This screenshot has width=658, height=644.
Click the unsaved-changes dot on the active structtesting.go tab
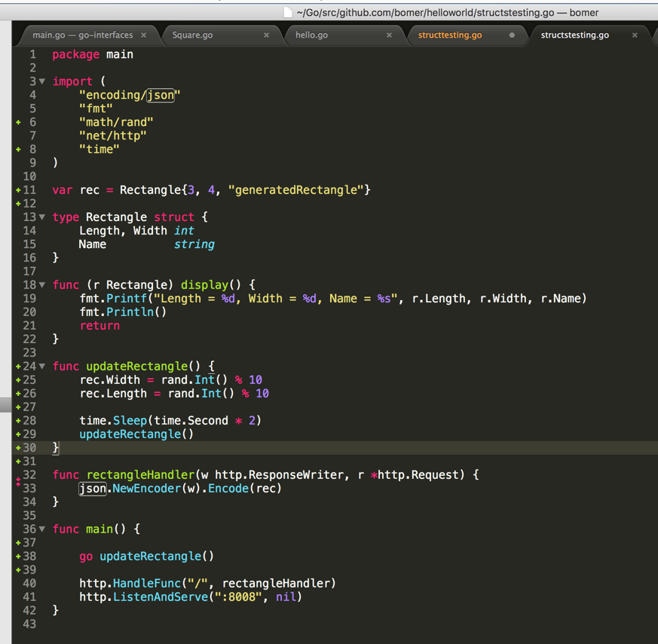(x=512, y=35)
